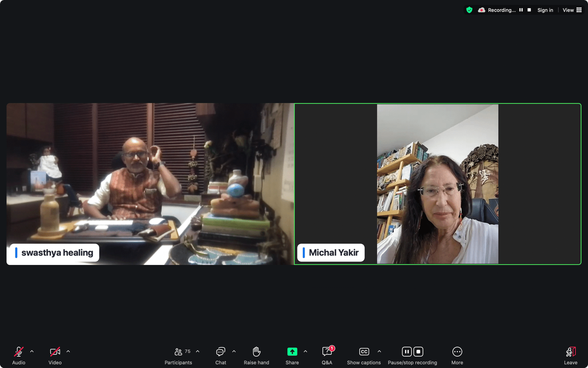Click the Sign in link
This screenshot has height=368, width=588.
click(545, 10)
